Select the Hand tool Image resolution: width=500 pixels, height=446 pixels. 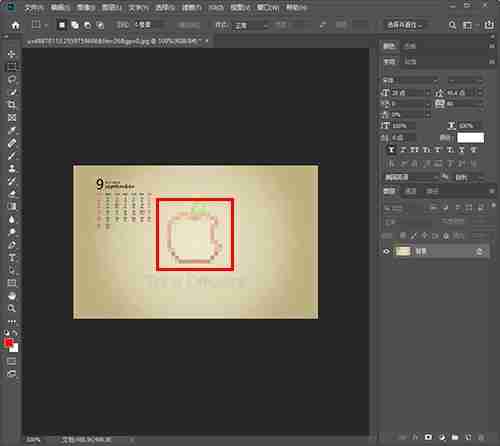12,295
